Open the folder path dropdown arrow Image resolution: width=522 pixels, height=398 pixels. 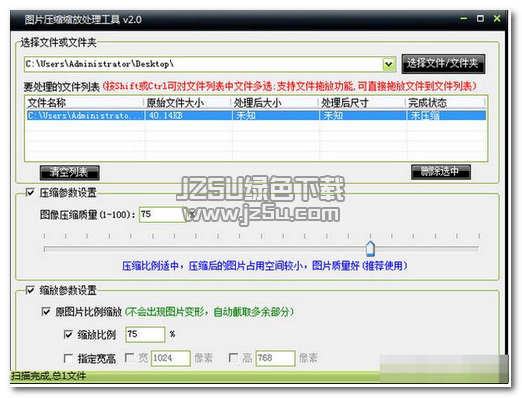click(x=388, y=64)
